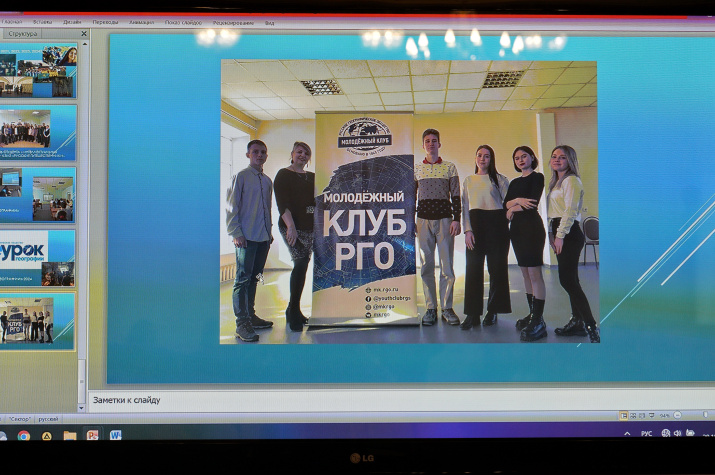Show hidden system tray icons
715x475 pixels.
(627, 433)
